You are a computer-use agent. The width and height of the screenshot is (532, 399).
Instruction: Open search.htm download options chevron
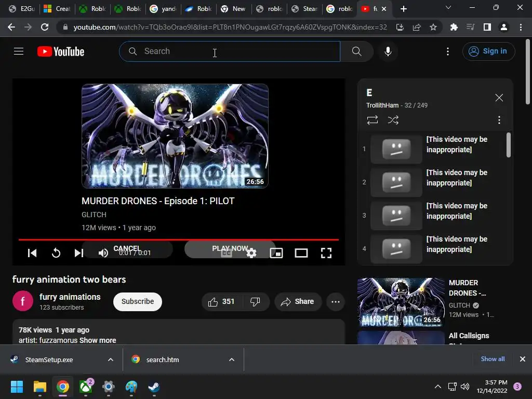click(x=232, y=360)
